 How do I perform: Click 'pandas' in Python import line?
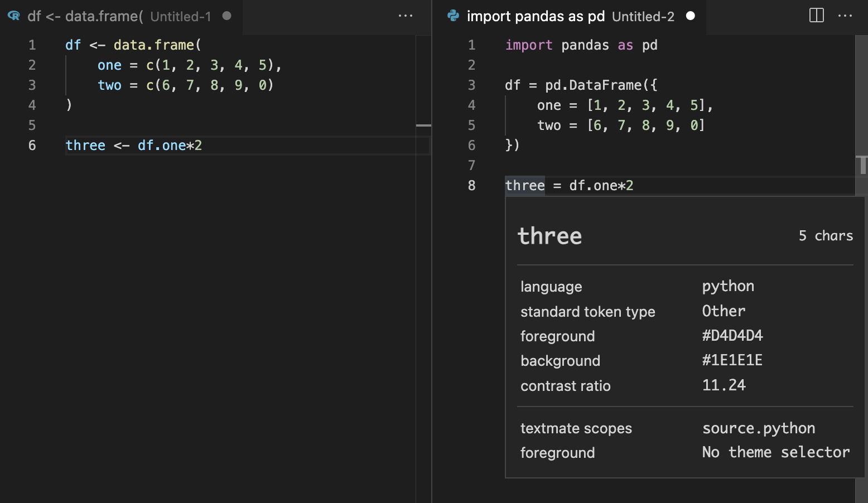(x=585, y=45)
